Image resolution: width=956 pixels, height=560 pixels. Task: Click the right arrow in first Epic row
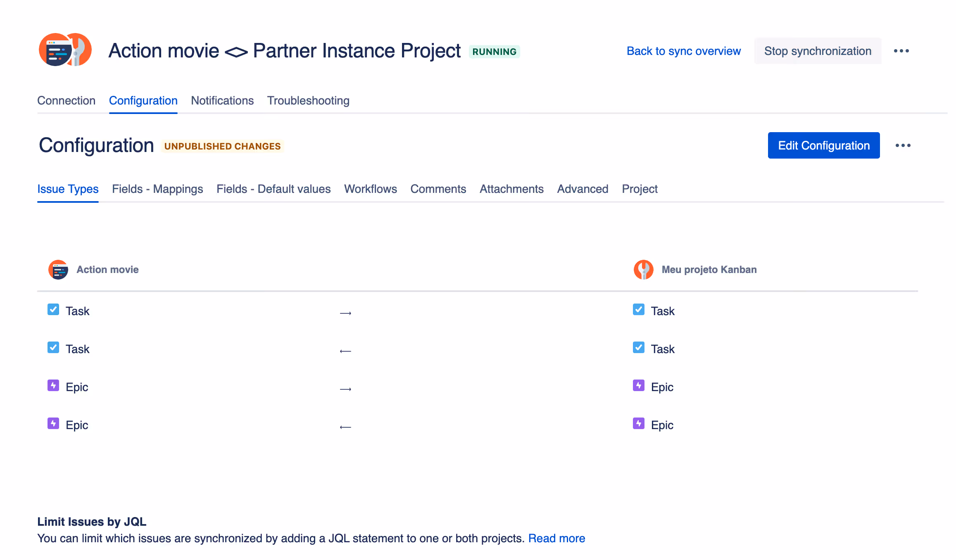point(345,389)
